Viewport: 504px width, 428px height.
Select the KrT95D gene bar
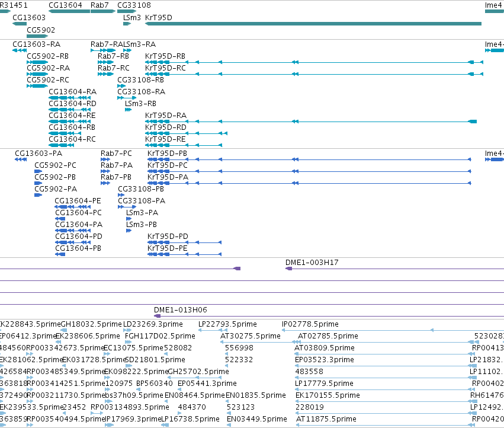tap(313, 24)
